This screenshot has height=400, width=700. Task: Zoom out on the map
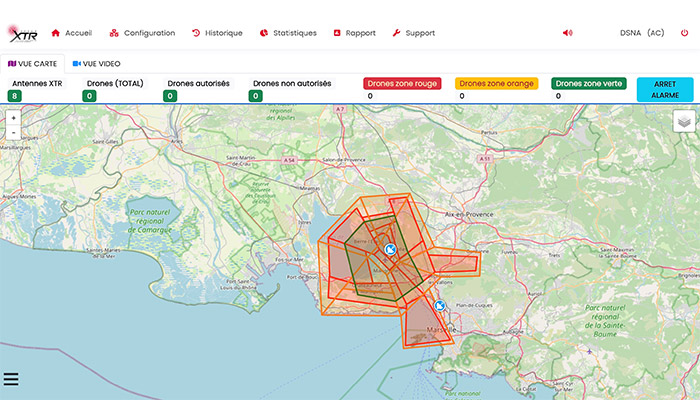(13, 132)
